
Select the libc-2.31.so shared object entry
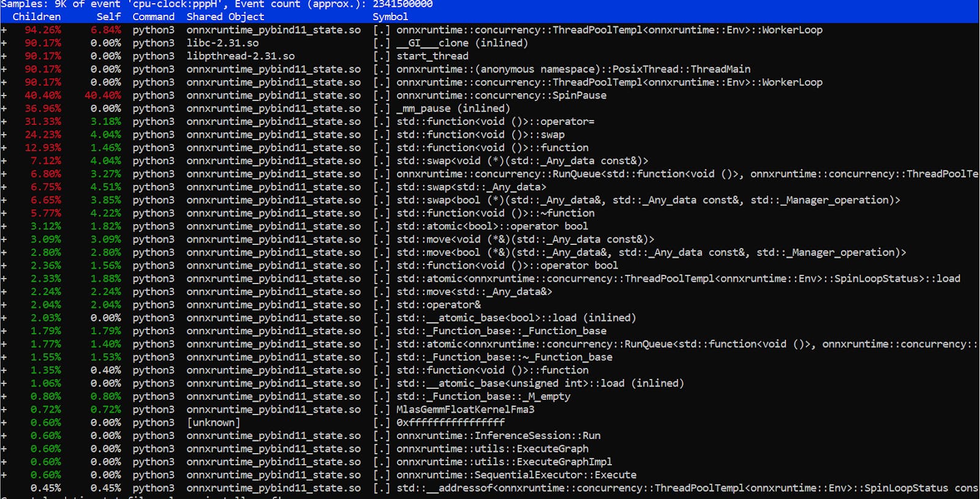[x=222, y=43]
